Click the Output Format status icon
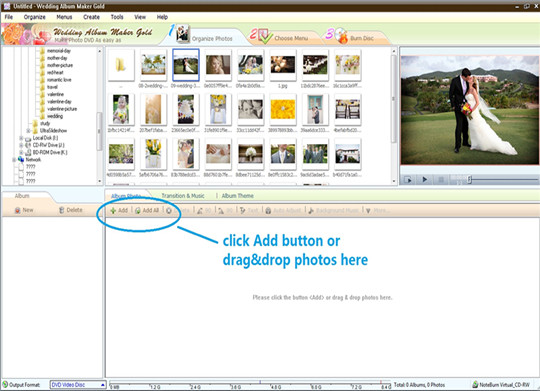 [5, 384]
